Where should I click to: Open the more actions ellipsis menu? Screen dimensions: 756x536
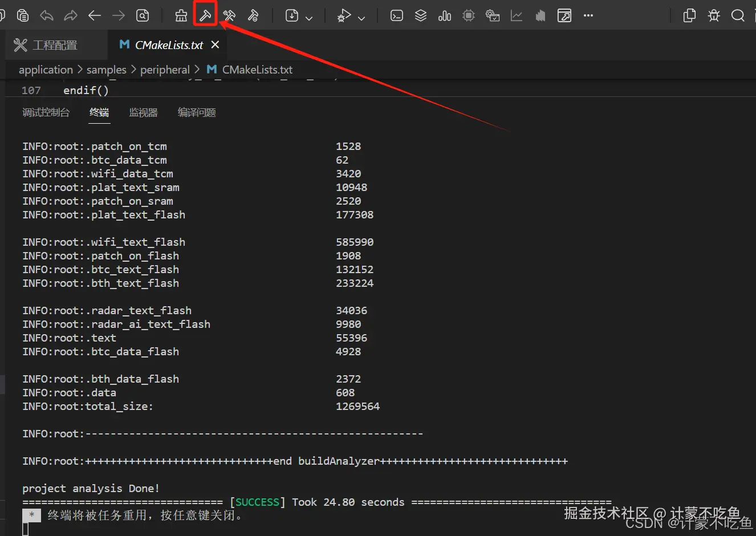point(588,15)
